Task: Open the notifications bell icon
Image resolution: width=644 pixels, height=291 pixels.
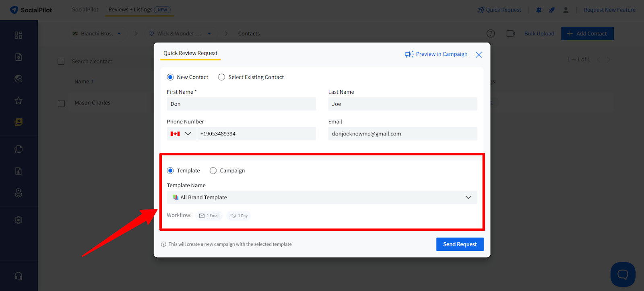Action: pyautogui.click(x=539, y=10)
